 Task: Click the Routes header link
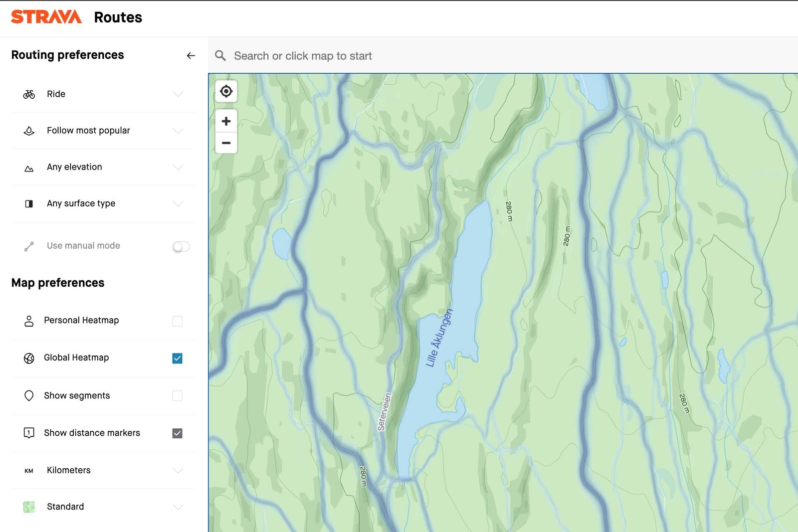pos(118,17)
